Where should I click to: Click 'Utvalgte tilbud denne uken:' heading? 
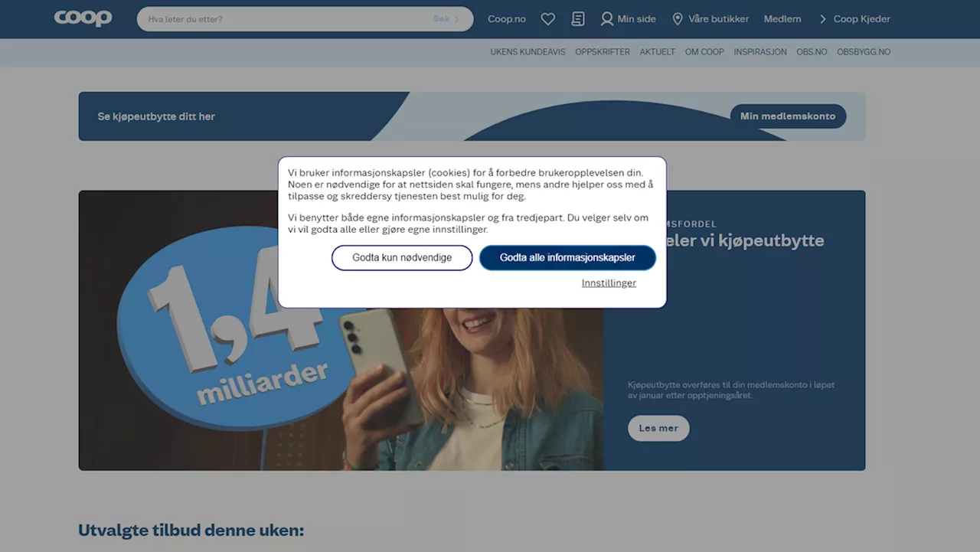191,530
